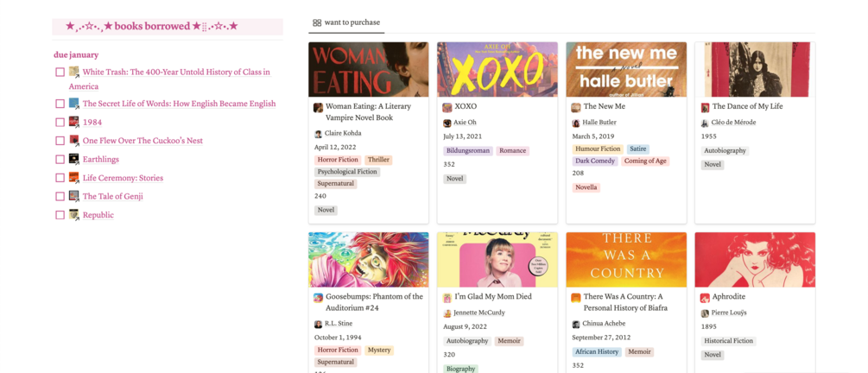868x373 pixels.
Task: Click Pierre Louÿs author avatar icon
Action: point(705,313)
